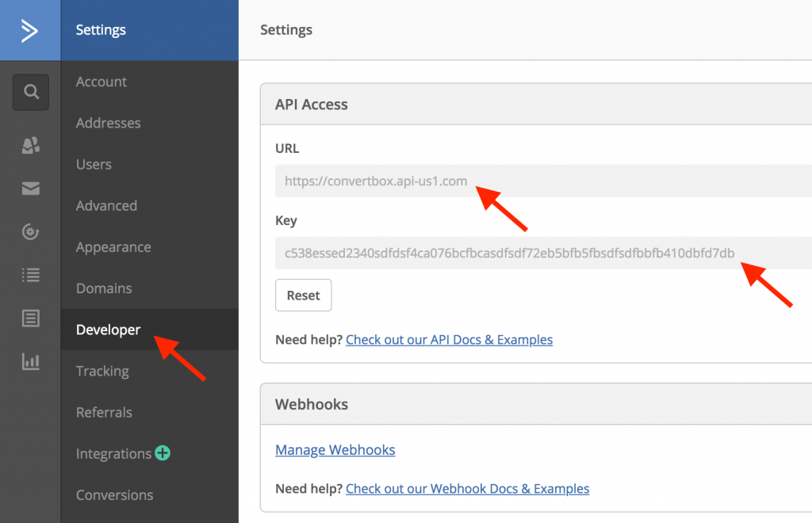Select the Developer settings item
The width and height of the screenshot is (812, 523).
150,330
